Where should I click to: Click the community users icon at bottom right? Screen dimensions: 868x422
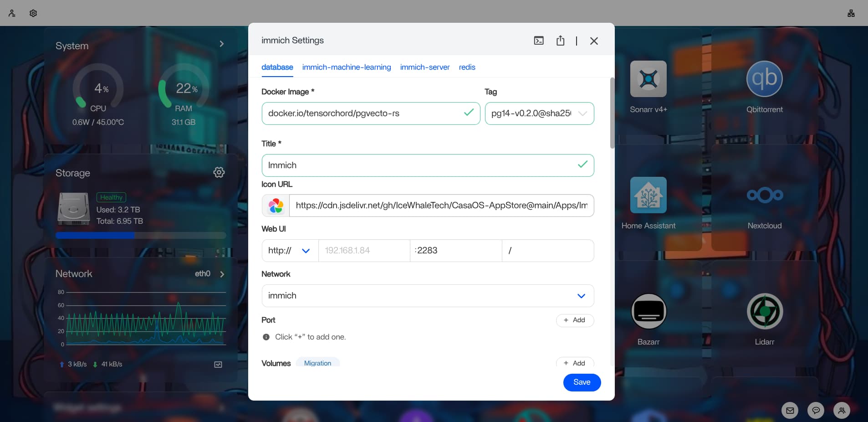click(x=842, y=411)
